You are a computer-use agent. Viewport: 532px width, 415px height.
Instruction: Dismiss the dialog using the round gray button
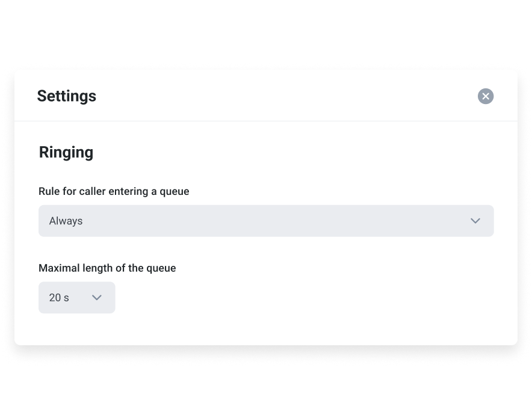pos(486,96)
